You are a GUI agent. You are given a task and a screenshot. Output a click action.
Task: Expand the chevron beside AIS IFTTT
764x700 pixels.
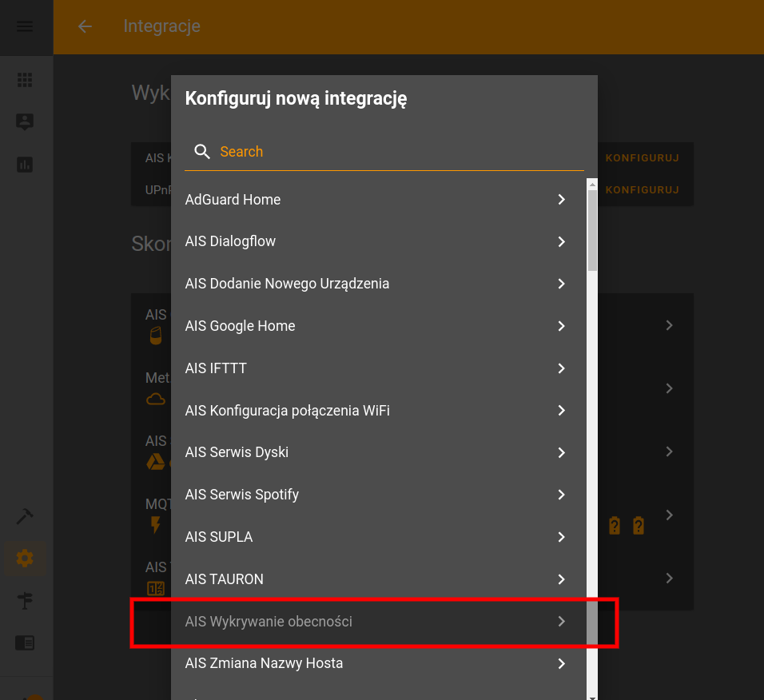[x=561, y=368]
